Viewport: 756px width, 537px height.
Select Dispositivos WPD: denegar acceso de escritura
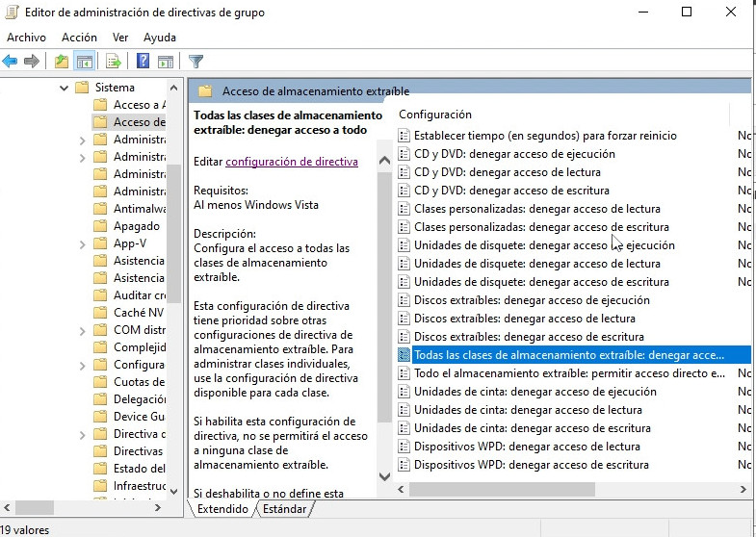531,465
